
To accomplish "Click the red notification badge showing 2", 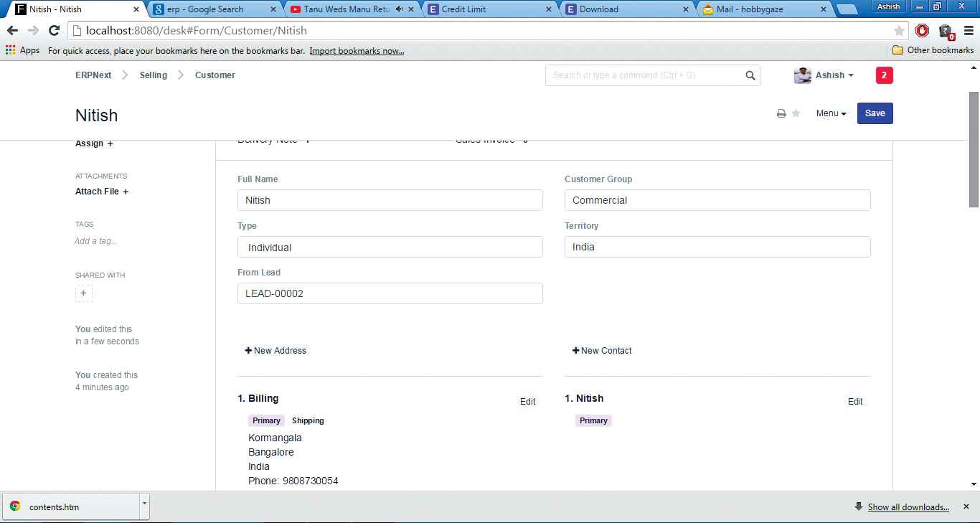I will click(x=884, y=75).
